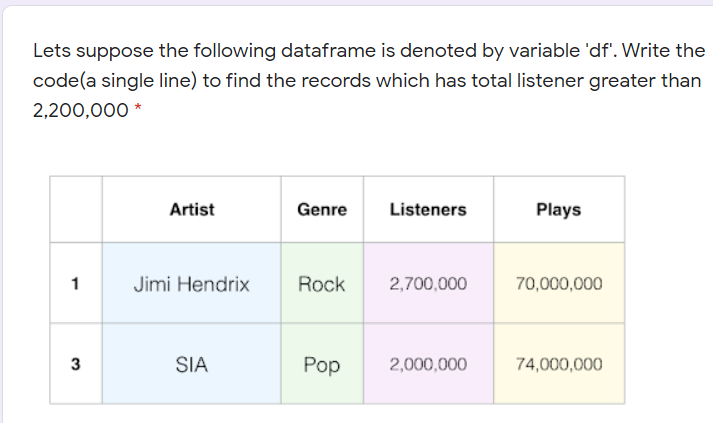
Task: Click the phrase 'code(a single line)'
Action: [x=115, y=81]
